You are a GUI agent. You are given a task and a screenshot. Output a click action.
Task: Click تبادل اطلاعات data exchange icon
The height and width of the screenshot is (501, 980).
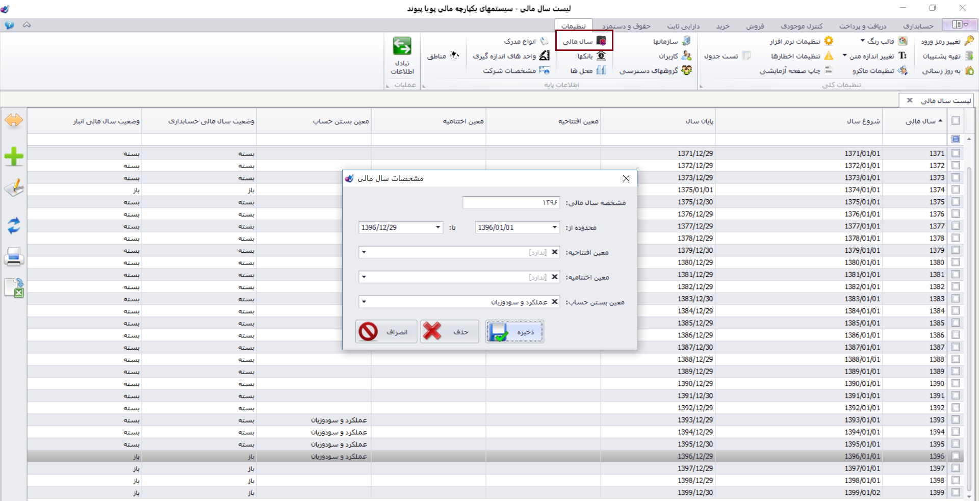[x=402, y=46]
